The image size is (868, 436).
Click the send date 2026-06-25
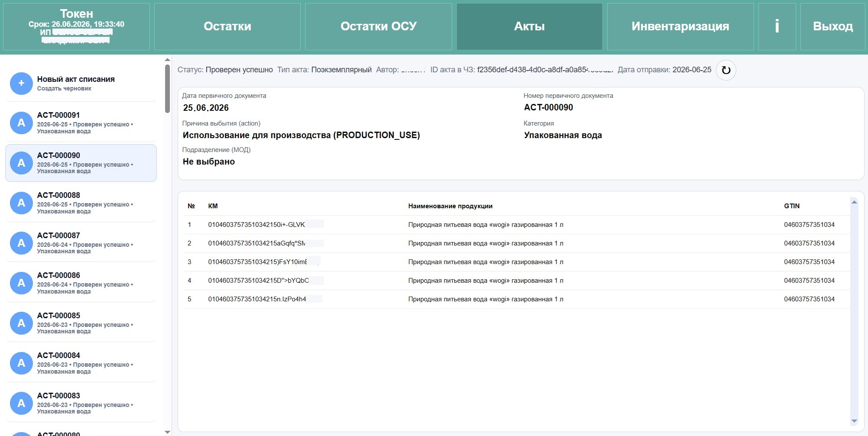point(692,70)
